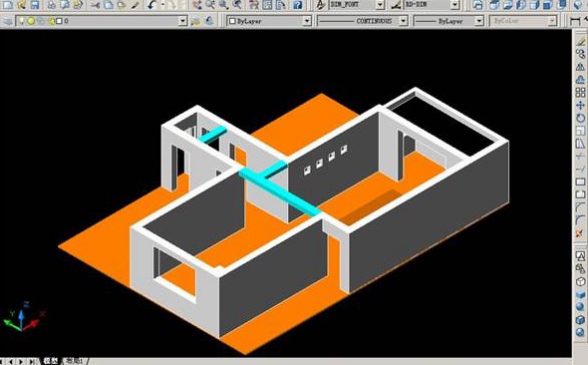Viewport: 588px width, 365px height.
Task: Toggle layer 0 freeze sun icon
Action: [31, 21]
